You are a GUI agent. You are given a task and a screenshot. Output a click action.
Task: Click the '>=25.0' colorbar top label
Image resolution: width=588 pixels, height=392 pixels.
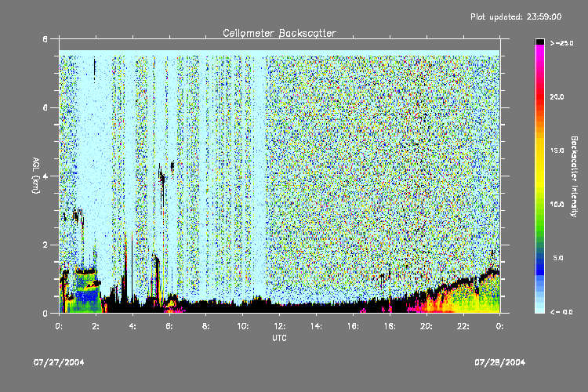coord(562,43)
